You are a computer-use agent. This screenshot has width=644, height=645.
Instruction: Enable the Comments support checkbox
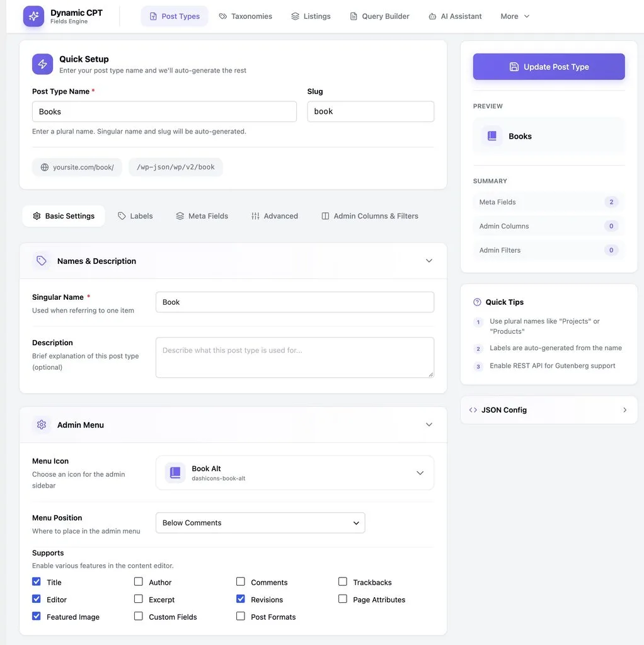240,581
